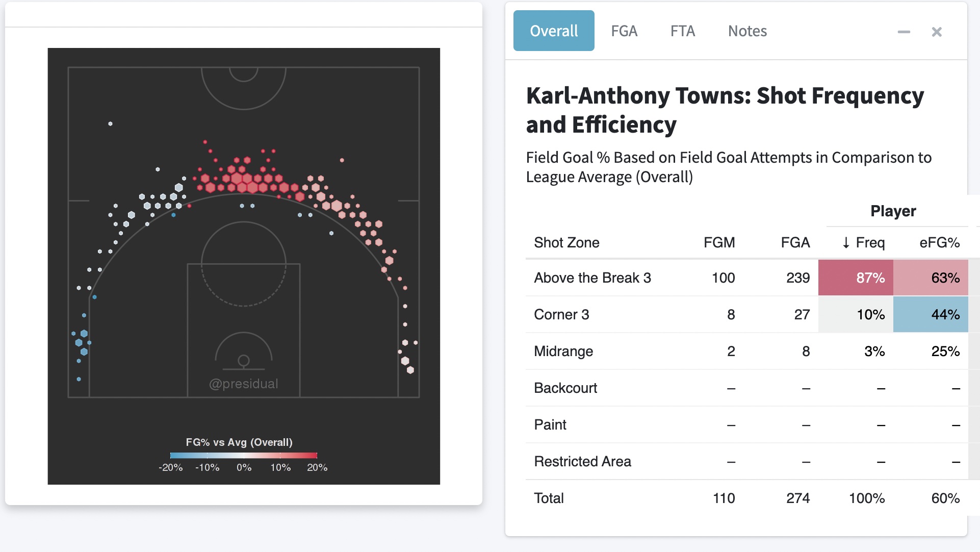Click the 25% Midrange eFG% value
The height and width of the screenshot is (552, 980).
pos(945,351)
